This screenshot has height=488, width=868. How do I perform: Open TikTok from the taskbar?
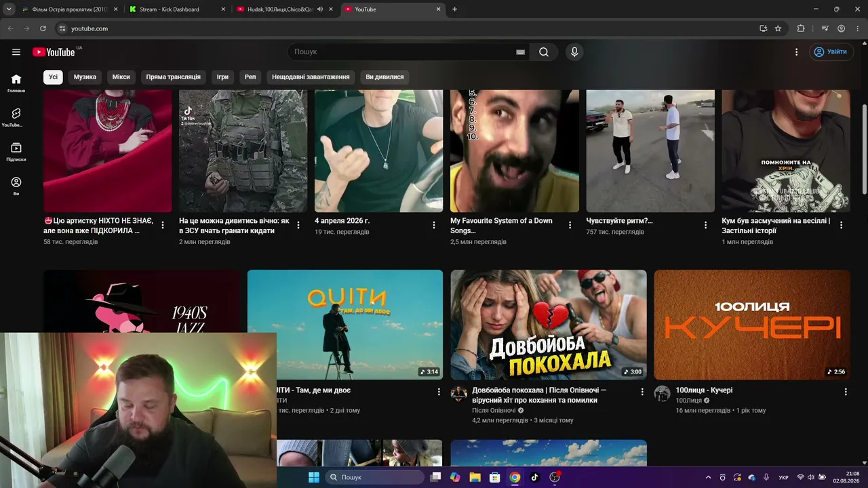[534, 477]
